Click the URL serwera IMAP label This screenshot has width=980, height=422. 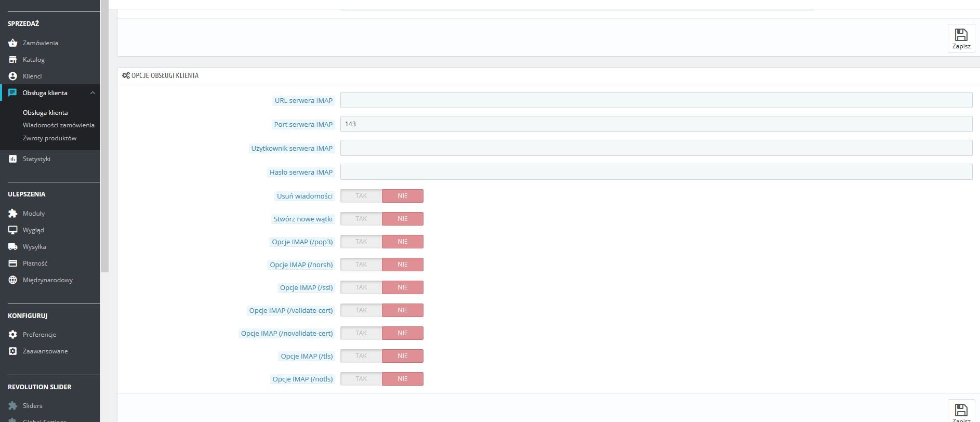[303, 101]
